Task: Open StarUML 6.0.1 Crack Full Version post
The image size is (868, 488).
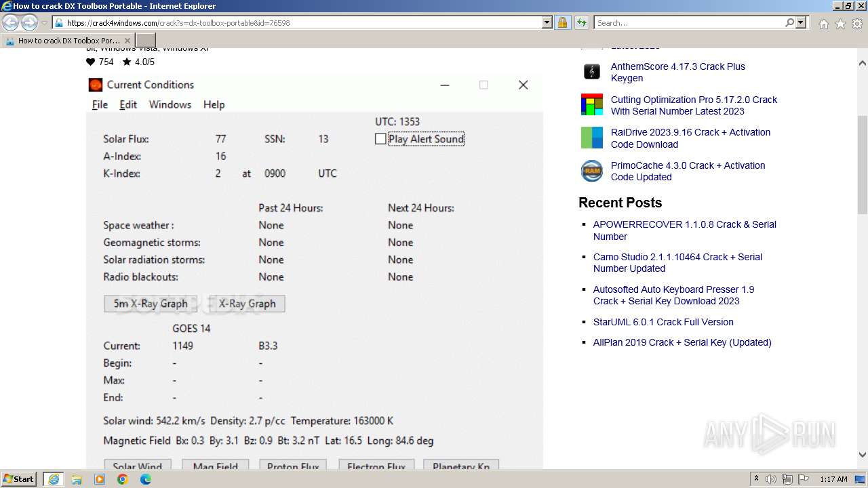Action: (x=663, y=322)
